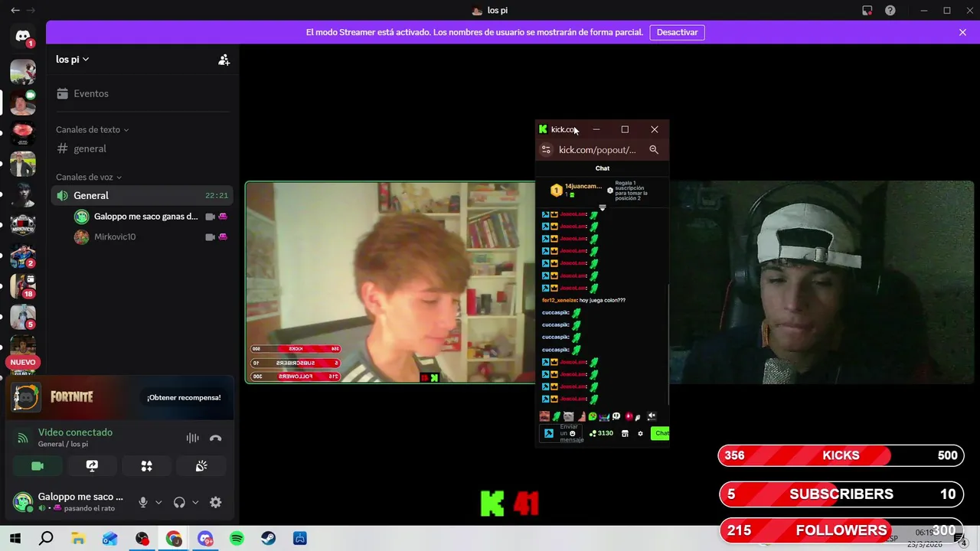Share your screen
Image resolution: width=980 pixels, height=551 pixels.
point(92,466)
